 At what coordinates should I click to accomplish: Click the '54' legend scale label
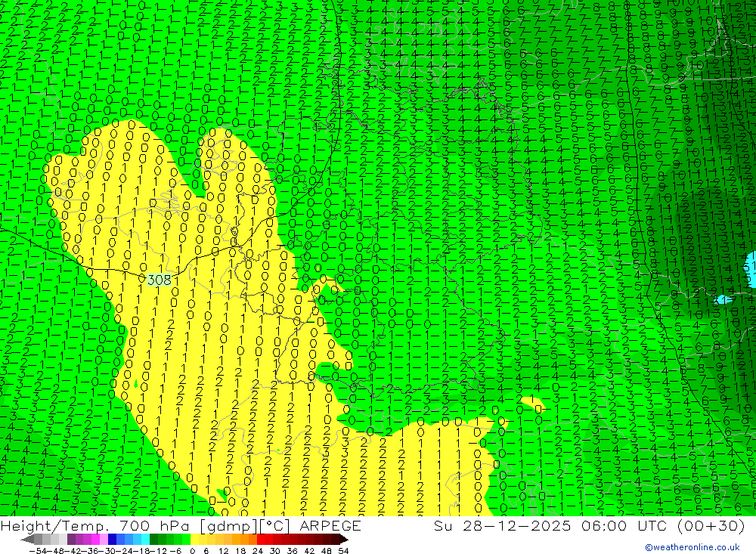click(x=343, y=551)
